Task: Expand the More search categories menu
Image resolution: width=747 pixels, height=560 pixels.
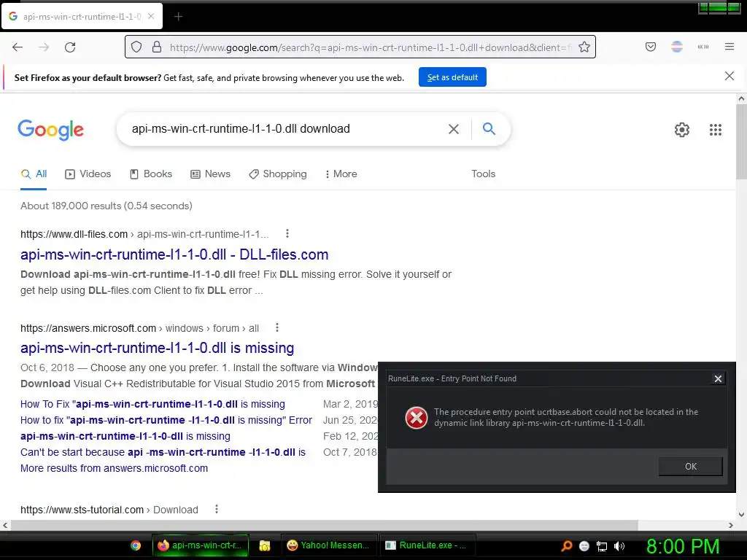Action: (341, 174)
